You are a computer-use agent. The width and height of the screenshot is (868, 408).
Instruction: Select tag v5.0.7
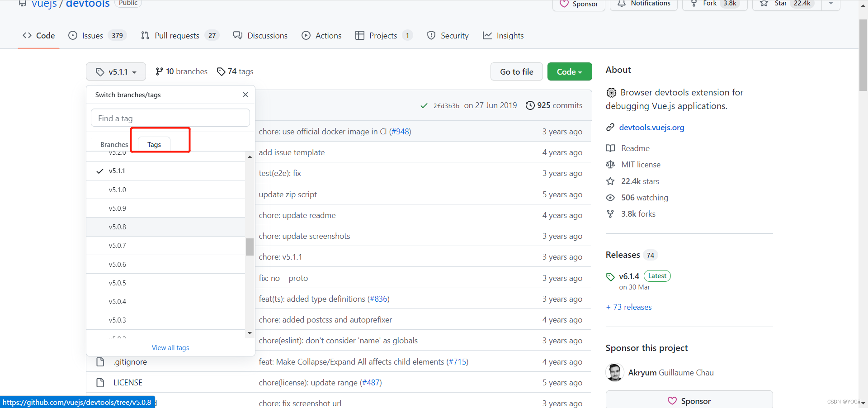[165, 245]
